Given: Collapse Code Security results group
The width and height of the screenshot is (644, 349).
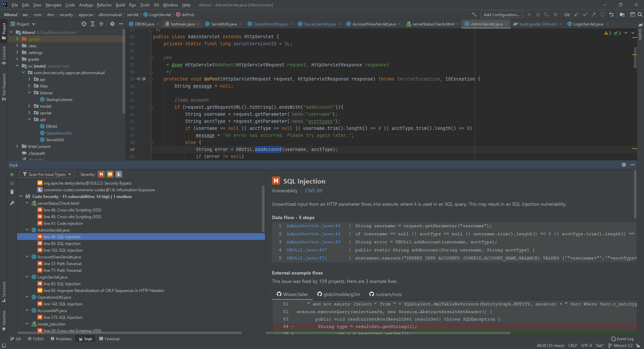Looking at the screenshot, I should [x=21, y=196].
